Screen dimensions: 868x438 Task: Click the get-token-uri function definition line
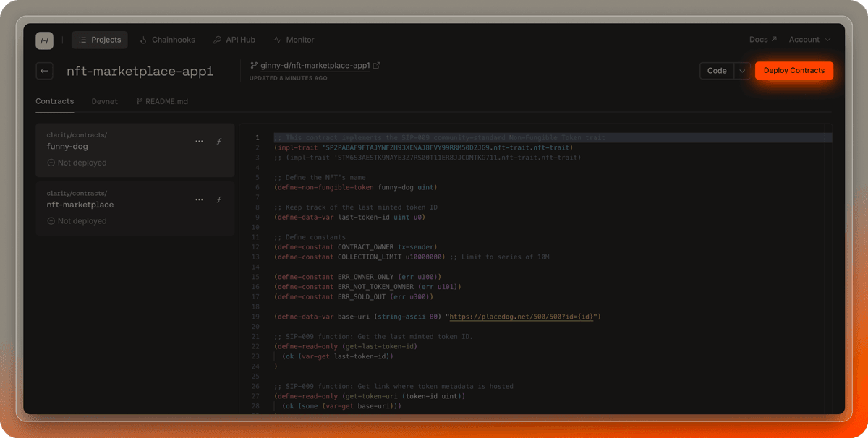pyautogui.click(x=370, y=396)
